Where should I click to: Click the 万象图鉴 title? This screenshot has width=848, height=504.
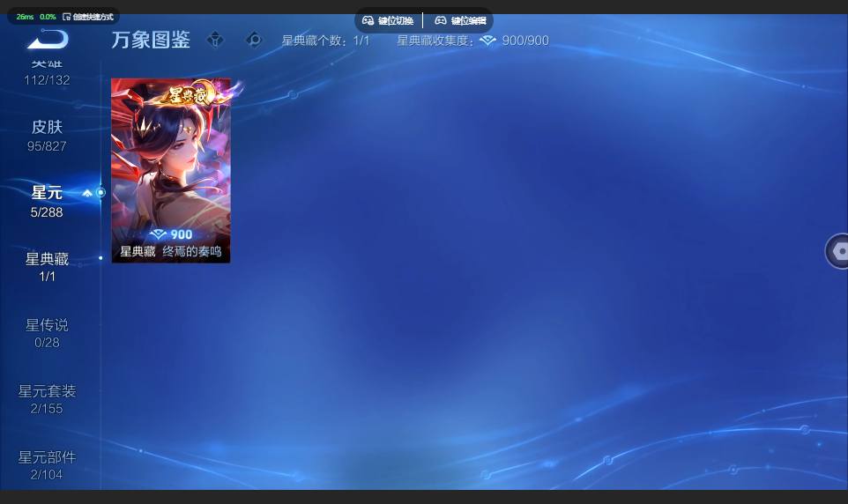point(151,40)
